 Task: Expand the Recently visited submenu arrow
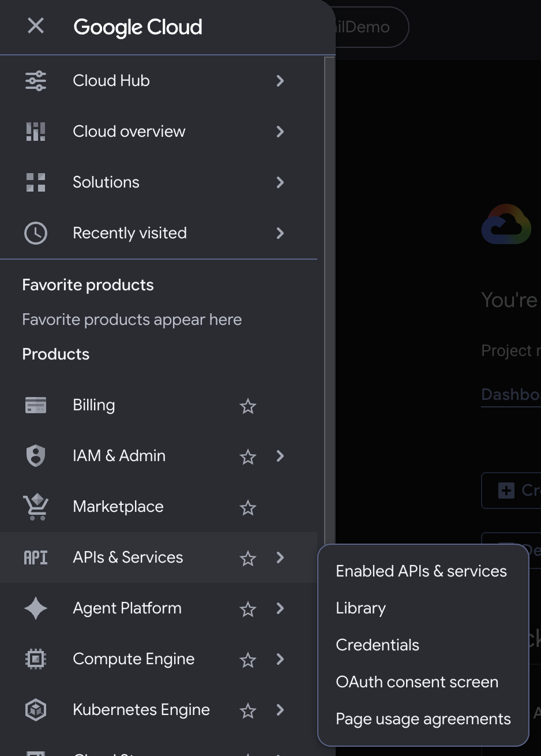click(x=280, y=233)
